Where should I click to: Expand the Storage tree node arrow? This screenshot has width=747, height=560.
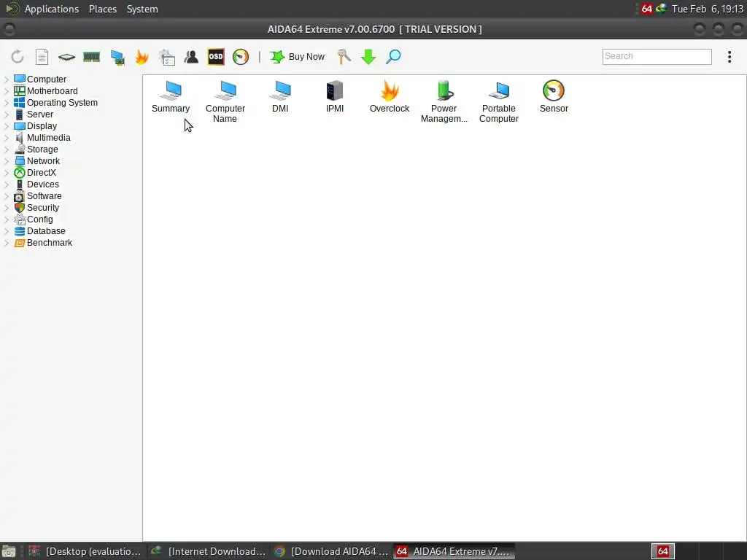point(7,149)
